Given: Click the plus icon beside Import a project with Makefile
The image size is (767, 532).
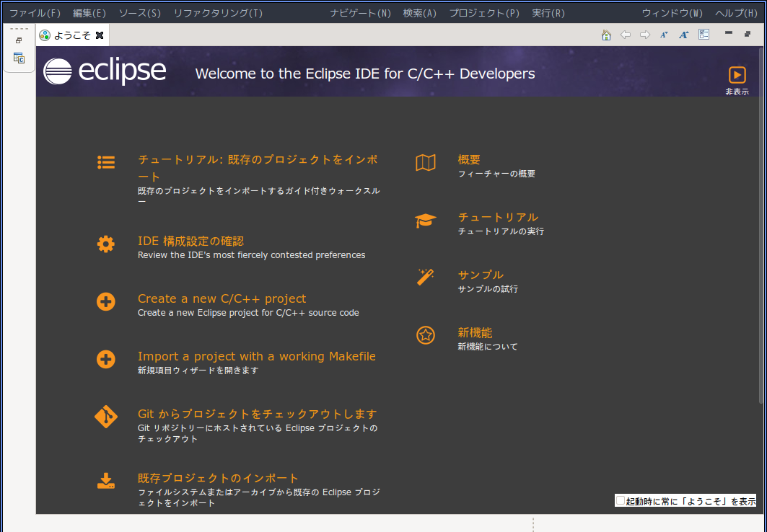Looking at the screenshot, I should click(106, 359).
